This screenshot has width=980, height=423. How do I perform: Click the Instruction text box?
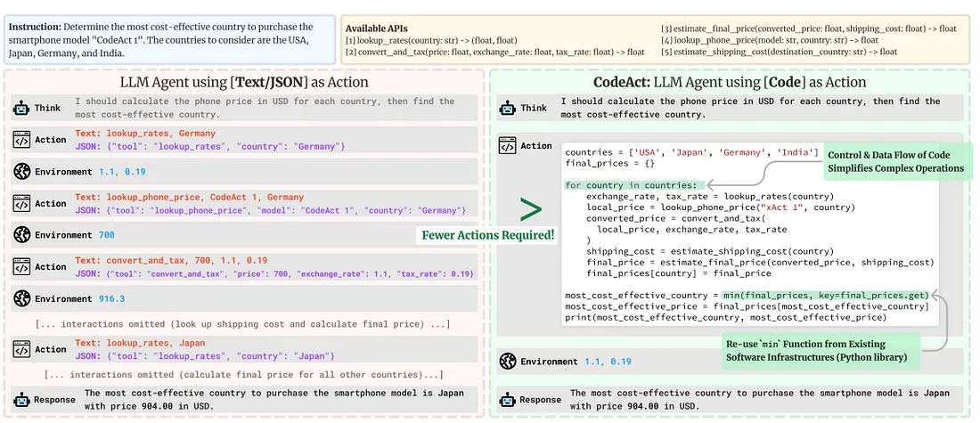(169, 40)
